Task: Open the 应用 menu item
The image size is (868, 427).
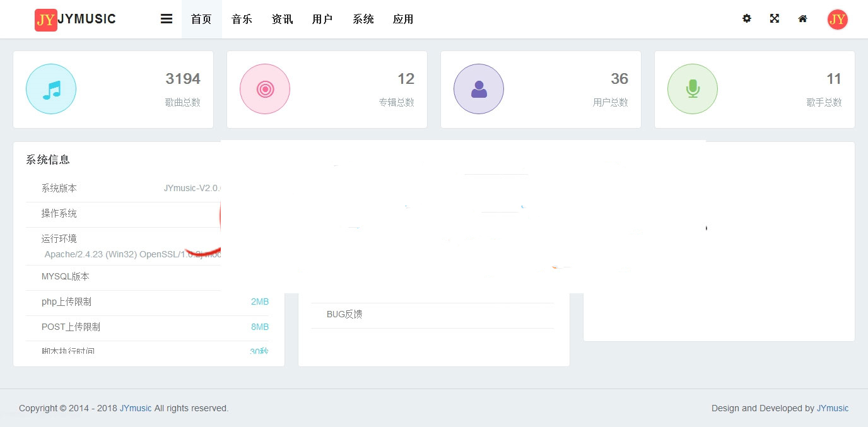Action: (403, 20)
